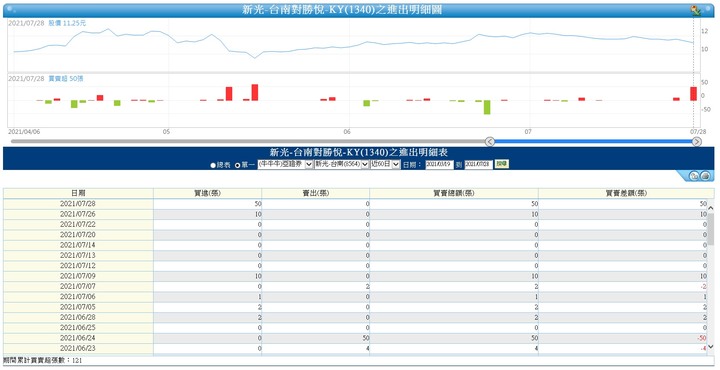Click the 2021/06/23 date row
Image resolution: width=720 pixels, height=370 pixels.
[x=78, y=348]
